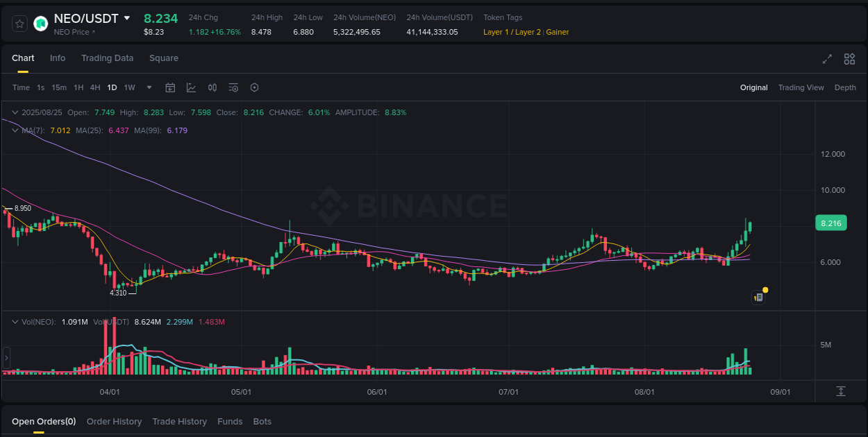Click the news feed icon with yellow dot
The width and height of the screenshot is (868, 437).
pos(758,297)
